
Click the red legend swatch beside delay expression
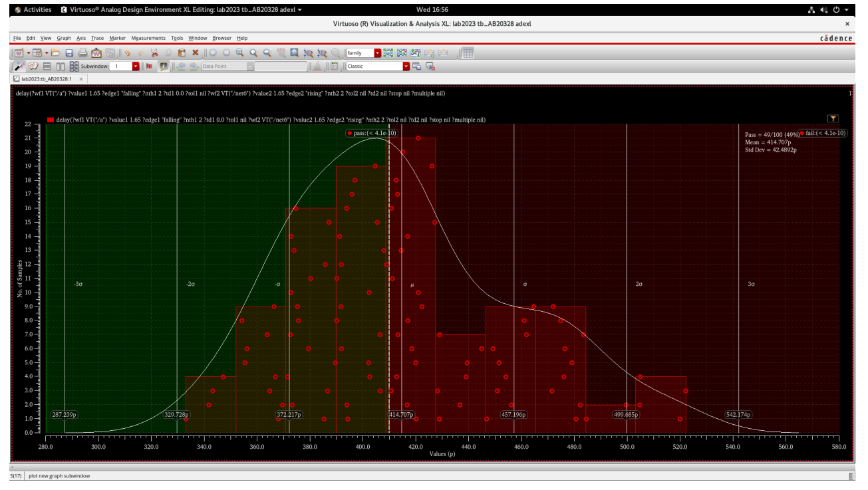[x=51, y=120]
